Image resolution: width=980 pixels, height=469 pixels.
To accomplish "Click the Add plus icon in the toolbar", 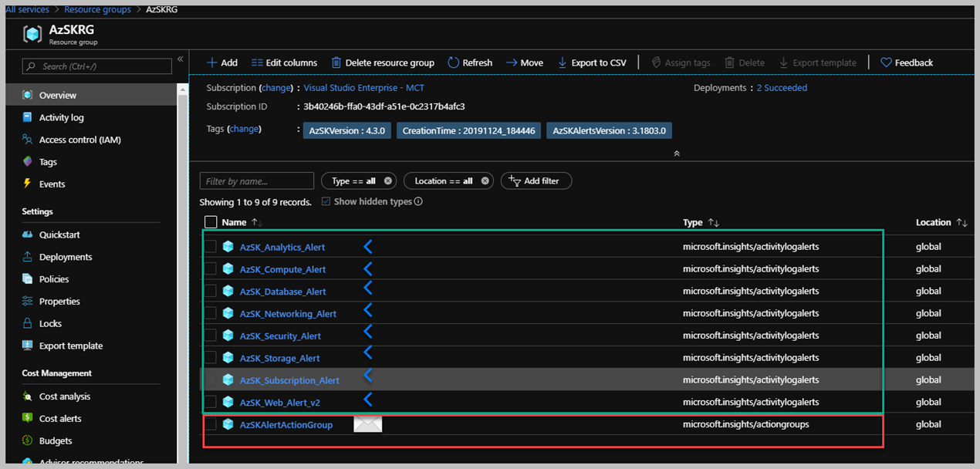I will pyautogui.click(x=212, y=62).
